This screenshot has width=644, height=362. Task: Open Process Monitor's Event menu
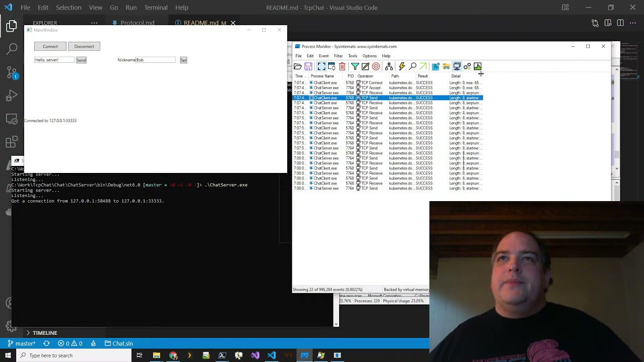coord(324,56)
